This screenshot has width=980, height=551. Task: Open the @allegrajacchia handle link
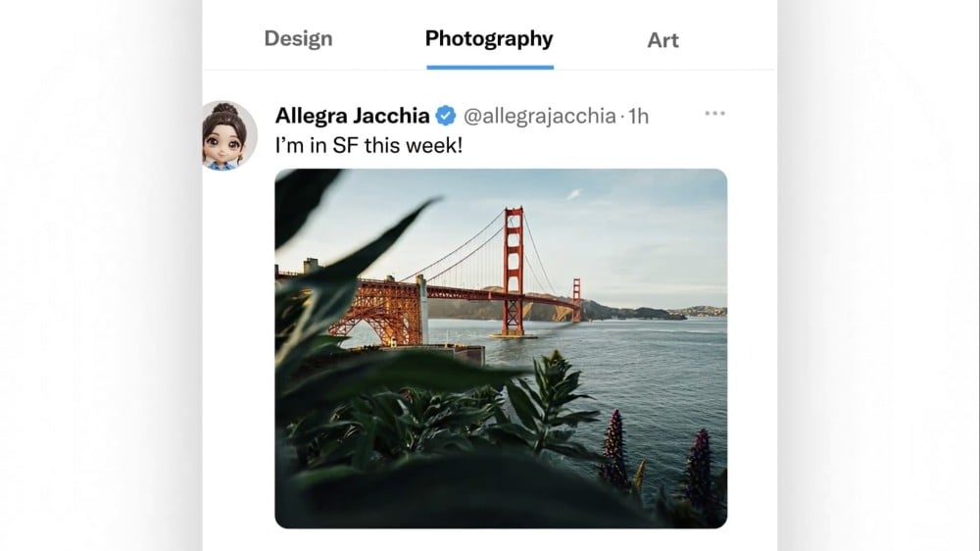click(x=538, y=116)
